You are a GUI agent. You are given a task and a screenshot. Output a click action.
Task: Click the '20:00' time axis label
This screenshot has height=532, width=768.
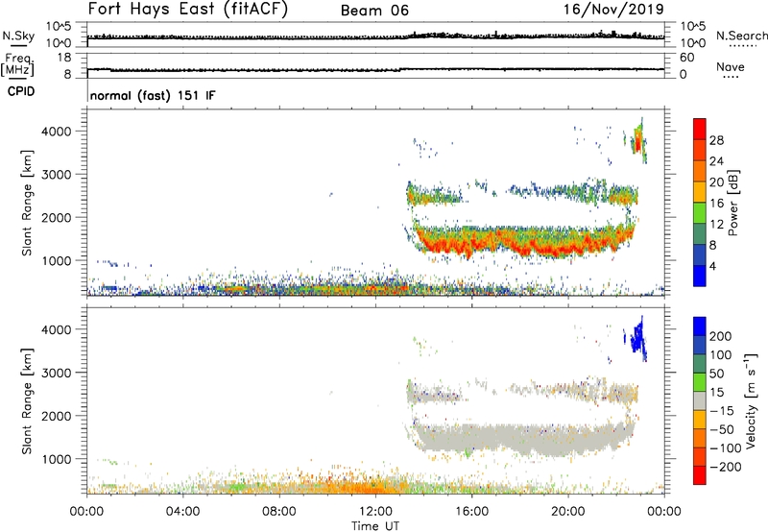tap(567, 512)
